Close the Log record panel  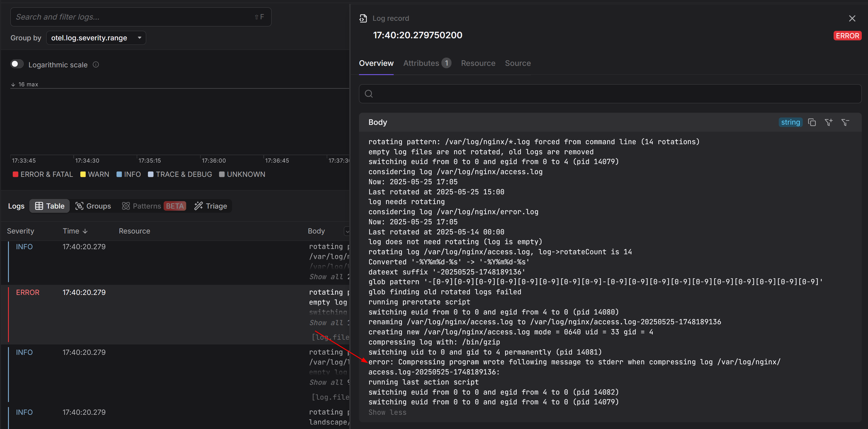(x=852, y=18)
